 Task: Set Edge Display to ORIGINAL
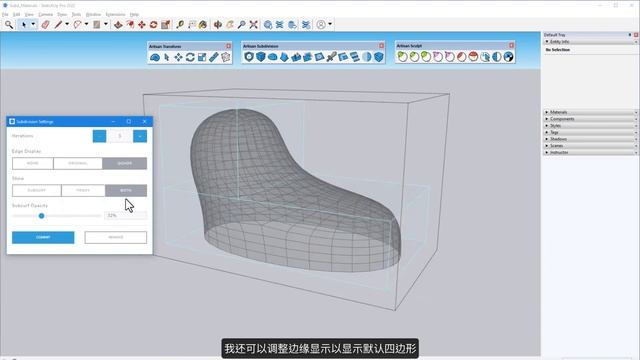pyautogui.click(x=78, y=163)
